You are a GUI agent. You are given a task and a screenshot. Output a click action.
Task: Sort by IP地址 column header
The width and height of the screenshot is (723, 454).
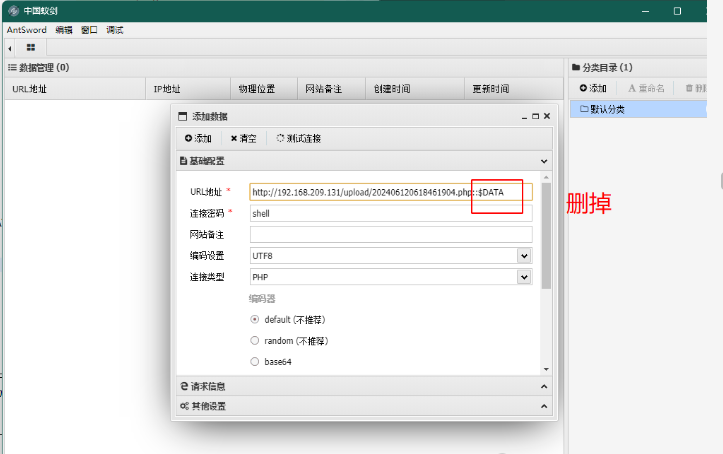188,88
